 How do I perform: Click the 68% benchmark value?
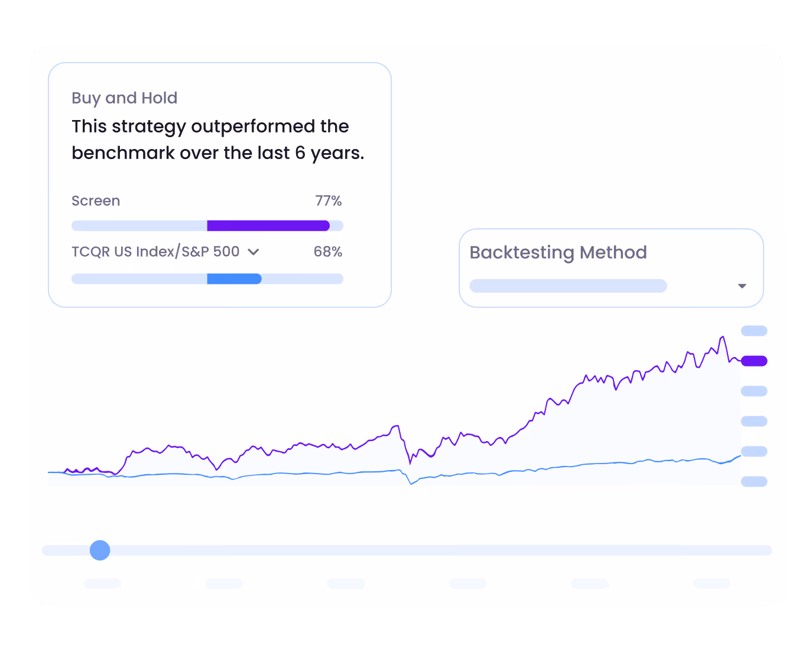click(x=328, y=252)
